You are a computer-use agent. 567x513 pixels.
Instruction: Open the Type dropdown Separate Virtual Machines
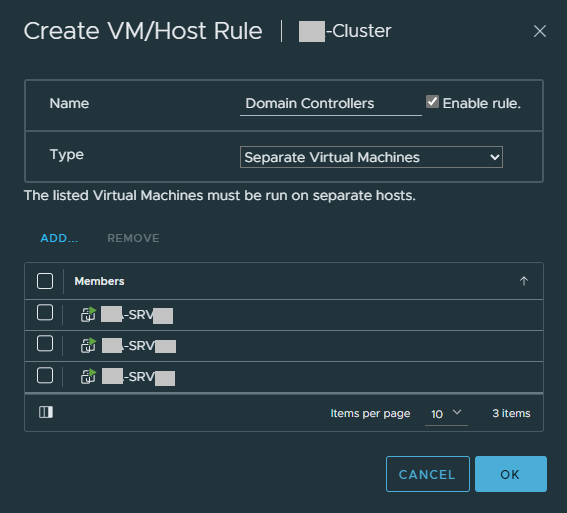pos(371,157)
